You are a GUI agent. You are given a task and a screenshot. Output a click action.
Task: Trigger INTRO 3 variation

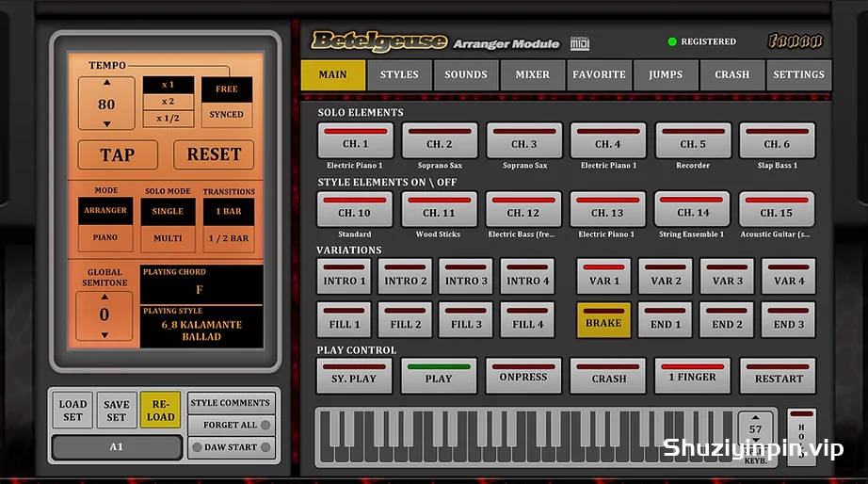466,276
